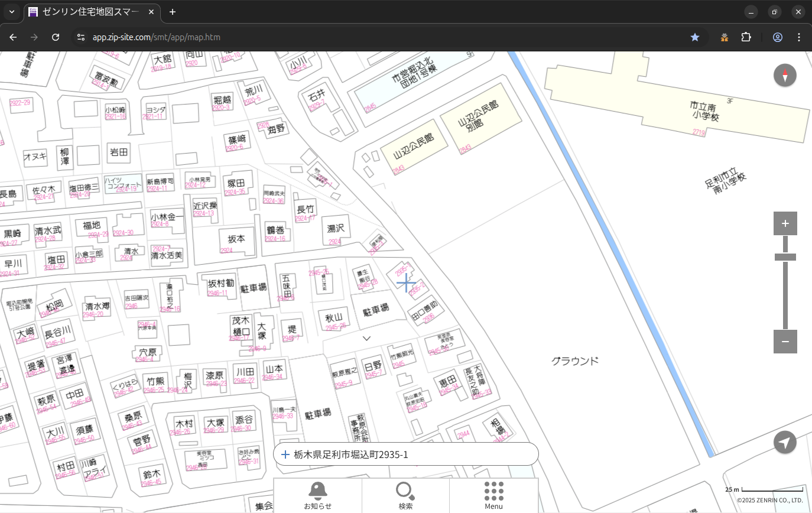Click the zoom level slider handle
The image size is (812, 513).
(785, 257)
